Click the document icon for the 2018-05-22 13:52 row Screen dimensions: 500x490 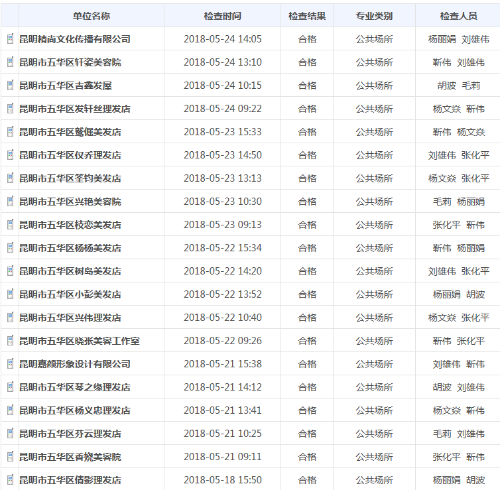pos(10,294)
